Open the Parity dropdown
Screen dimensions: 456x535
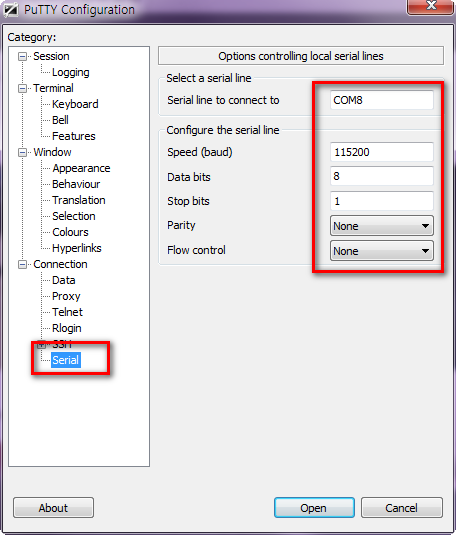(x=382, y=226)
